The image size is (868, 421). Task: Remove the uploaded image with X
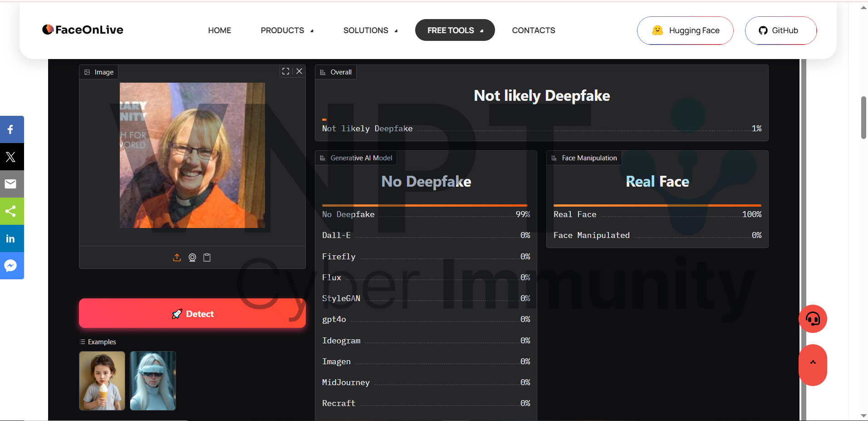coord(299,71)
